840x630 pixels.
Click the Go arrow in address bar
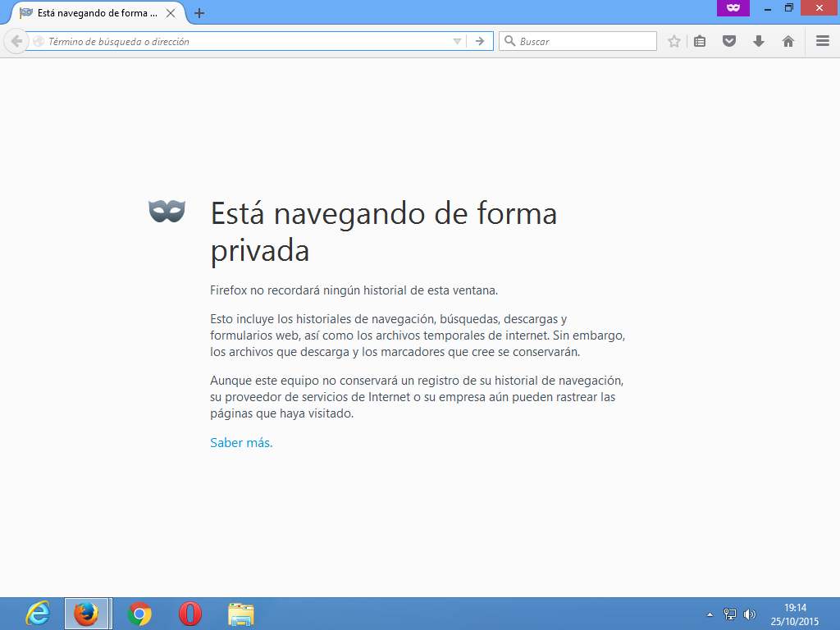tap(480, 41)
